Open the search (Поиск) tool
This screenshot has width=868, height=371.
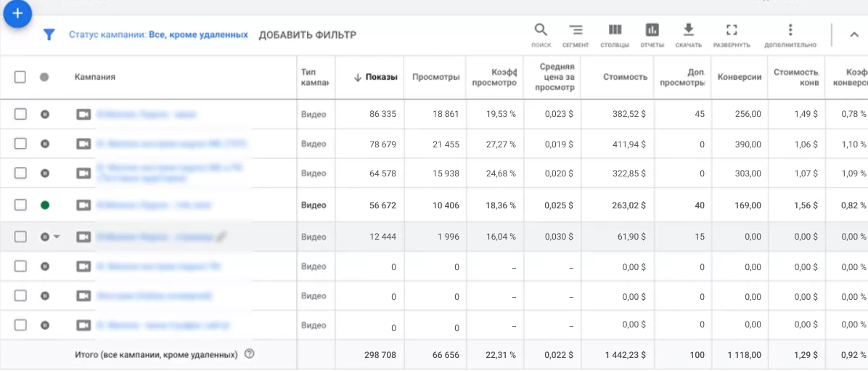(x=541, y=35)
